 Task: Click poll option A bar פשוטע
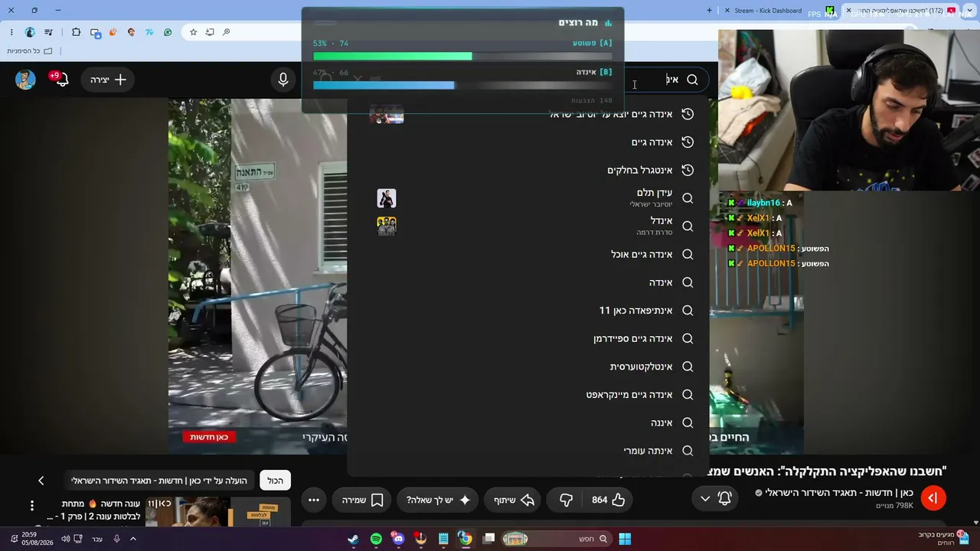(462, 56)
